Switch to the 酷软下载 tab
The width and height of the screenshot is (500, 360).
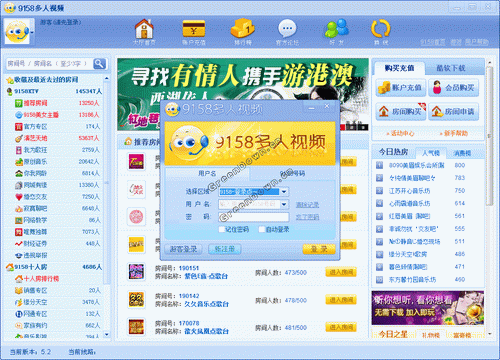point(451,68)
